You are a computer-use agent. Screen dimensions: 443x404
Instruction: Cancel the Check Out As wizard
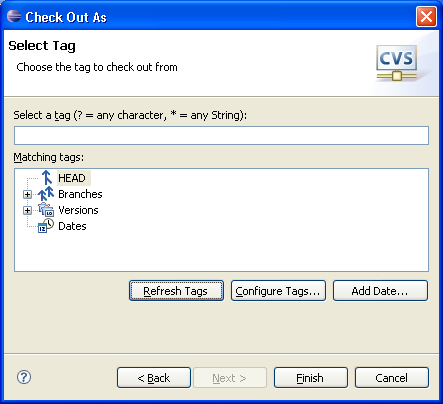pos(392,378)
